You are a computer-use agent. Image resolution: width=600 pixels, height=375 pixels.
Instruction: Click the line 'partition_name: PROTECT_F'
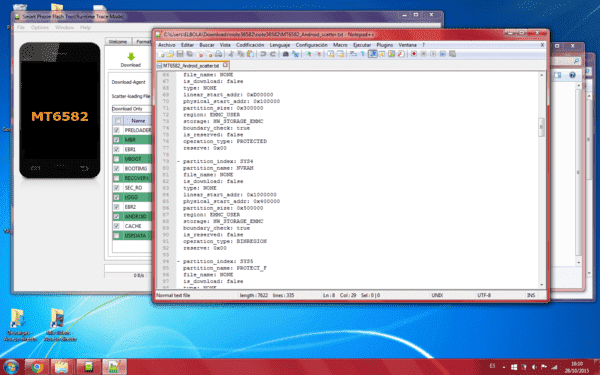point(225,268)
